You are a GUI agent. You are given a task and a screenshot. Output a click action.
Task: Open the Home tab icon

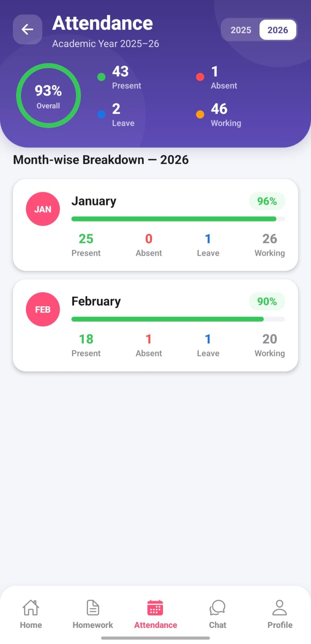pos(31,607)
